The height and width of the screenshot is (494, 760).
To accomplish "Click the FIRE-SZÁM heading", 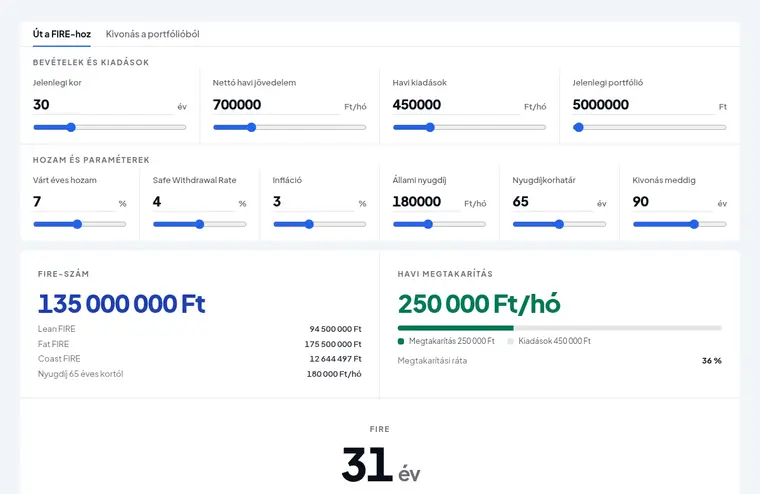I will point(63,274).
